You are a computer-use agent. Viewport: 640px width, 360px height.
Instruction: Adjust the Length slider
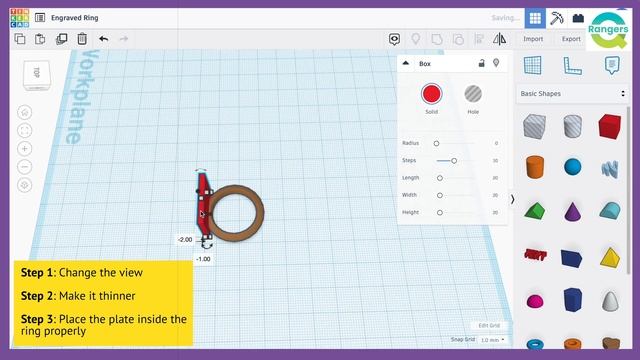click(440, 178)
